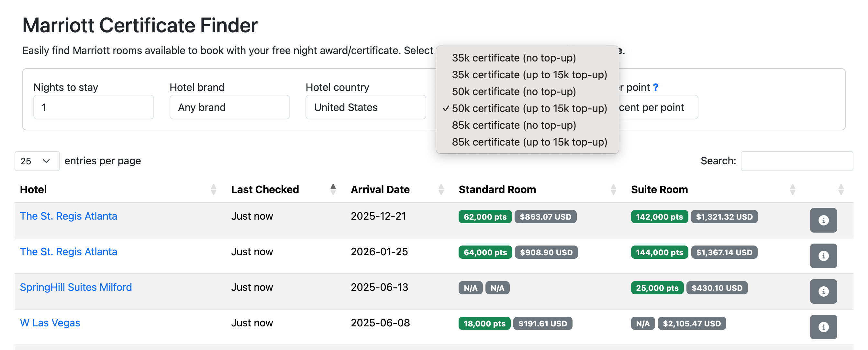
Task: Sort table by Suite Room column arrows
Action: pyautogui.click(x=792, y=189)
